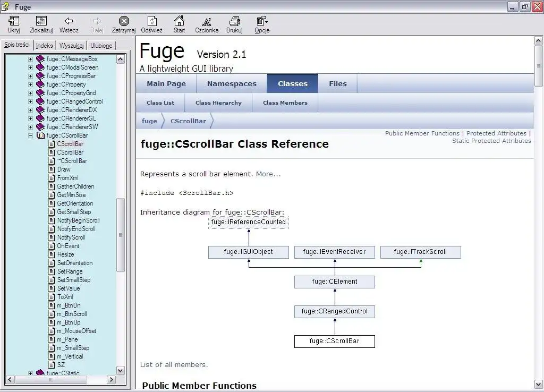Click the tree panel horizontal scrollbar thumb
Image resolution: width=544 pixels, height=392 pixels.
click(x=51, y=379)
